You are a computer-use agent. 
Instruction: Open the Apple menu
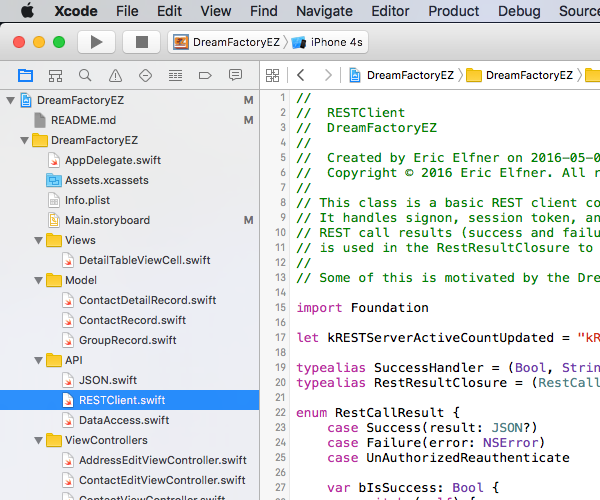[x=27, y=11]
